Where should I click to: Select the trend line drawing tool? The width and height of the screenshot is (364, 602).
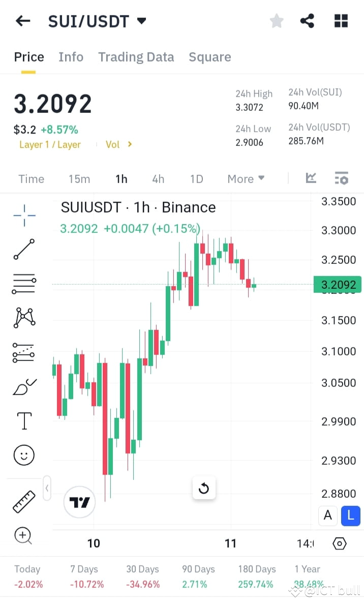pyautogui.click(x=23, y=250)
